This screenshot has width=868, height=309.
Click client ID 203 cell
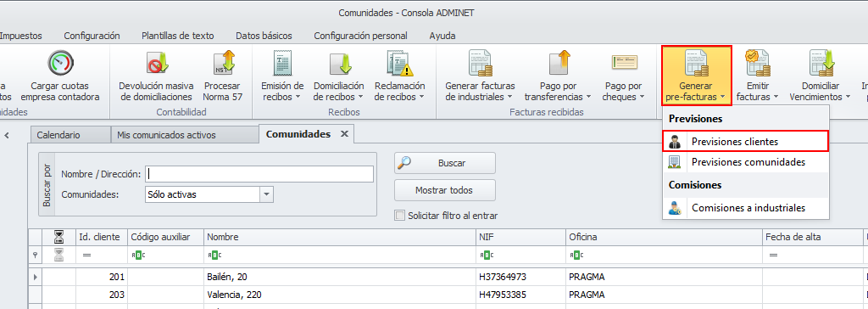(x=102, y=294)
